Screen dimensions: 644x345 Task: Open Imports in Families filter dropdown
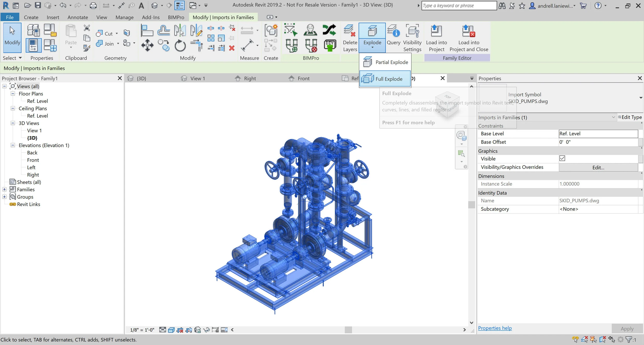pos(613,117)
